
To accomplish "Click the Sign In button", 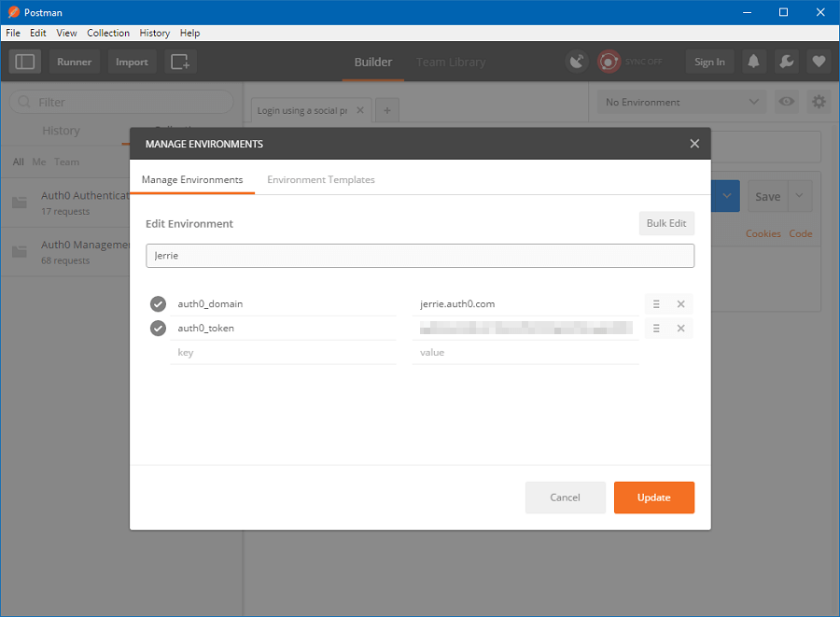I will coord(709,62).
